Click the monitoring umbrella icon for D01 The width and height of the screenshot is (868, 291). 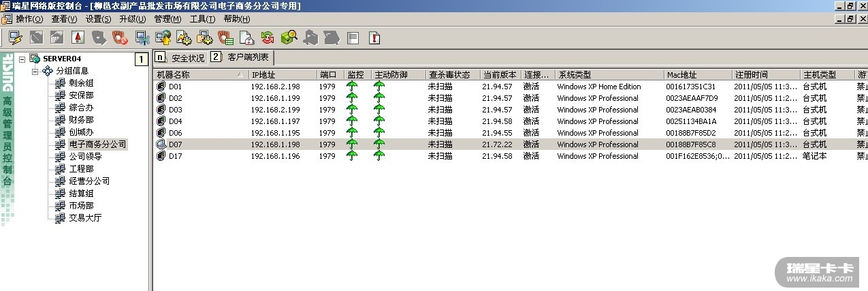tap(352, 87)
